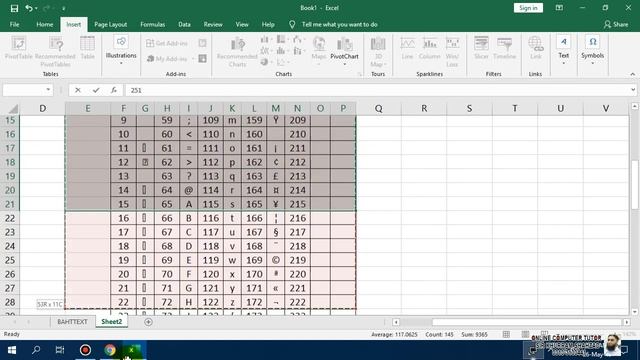Viewport: 640px width, 360px height.
Task: Select column Q header
Action: coord(378,109)
